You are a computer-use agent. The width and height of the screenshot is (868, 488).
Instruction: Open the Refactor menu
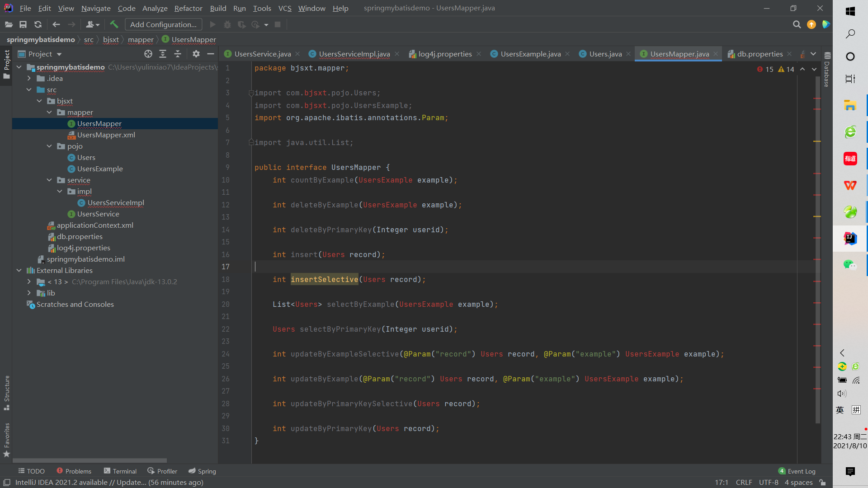tap(188, 8)
